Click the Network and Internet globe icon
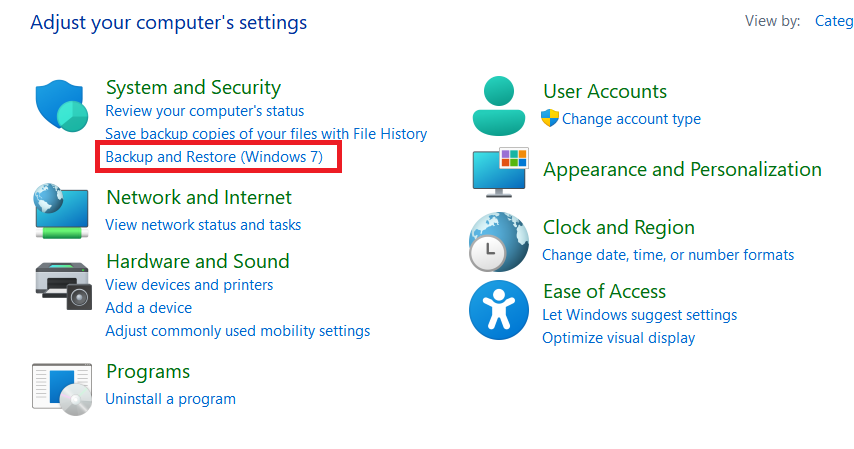The width and height of the screenshot is (854, 449). (60, 211)
